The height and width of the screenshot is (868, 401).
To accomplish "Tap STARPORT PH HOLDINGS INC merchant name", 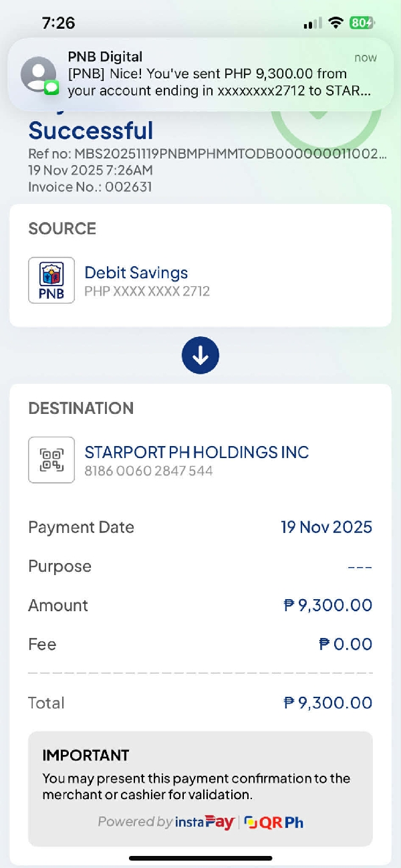I will 196,452.
